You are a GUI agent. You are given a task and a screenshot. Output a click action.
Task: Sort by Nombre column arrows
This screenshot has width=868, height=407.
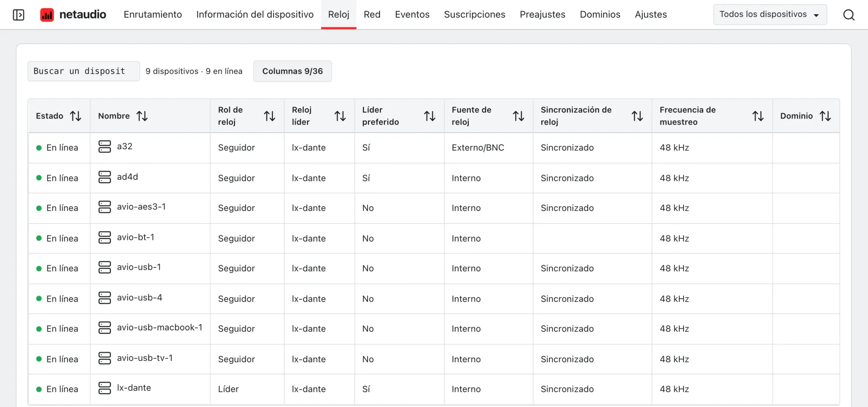click(142, 116)
